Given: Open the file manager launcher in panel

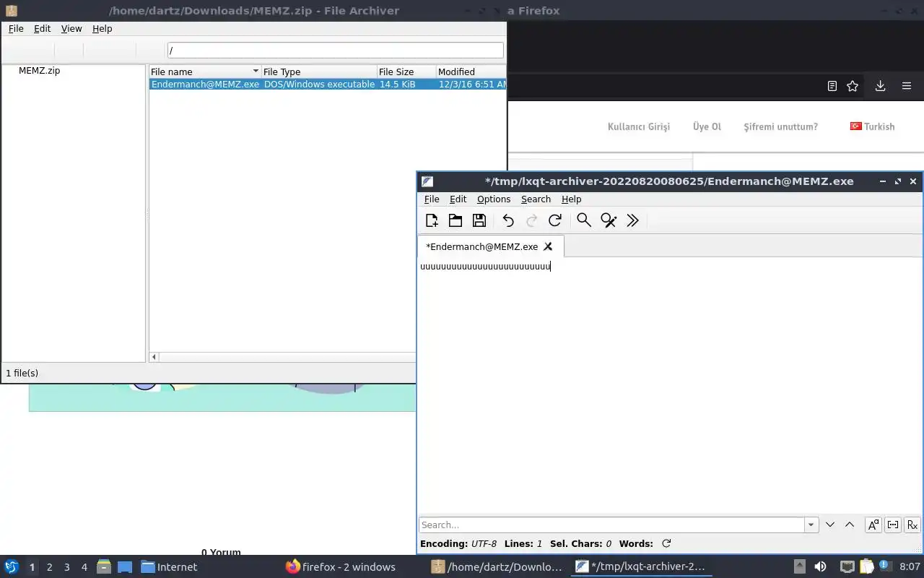Looking at the screenshot, I should coord(104,566).
